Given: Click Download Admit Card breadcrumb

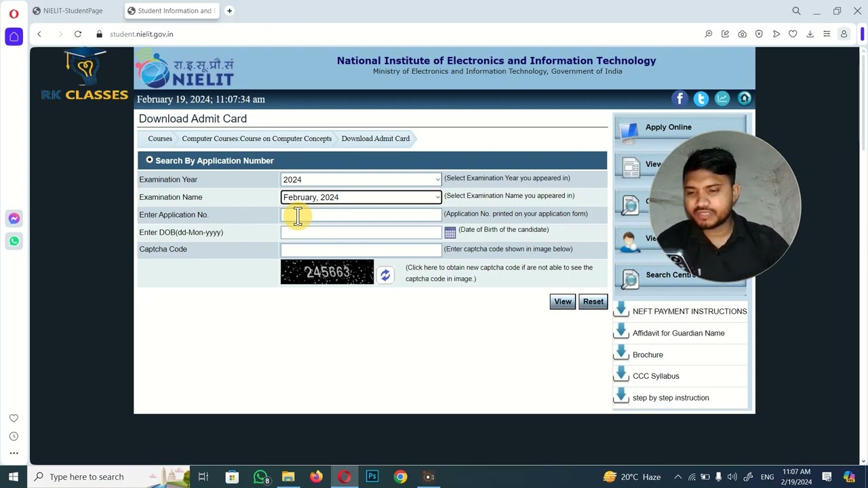Looking at the screenshot, I should tap(376, 138).
